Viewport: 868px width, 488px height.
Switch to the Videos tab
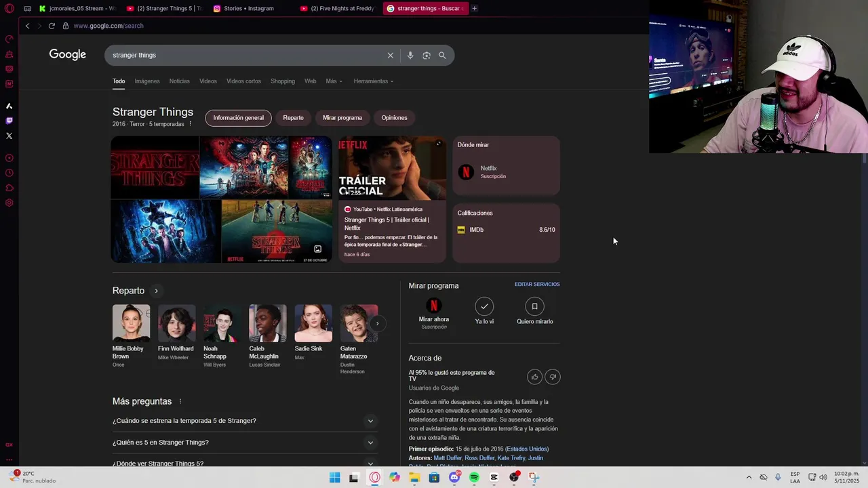[x=208, y=81]
